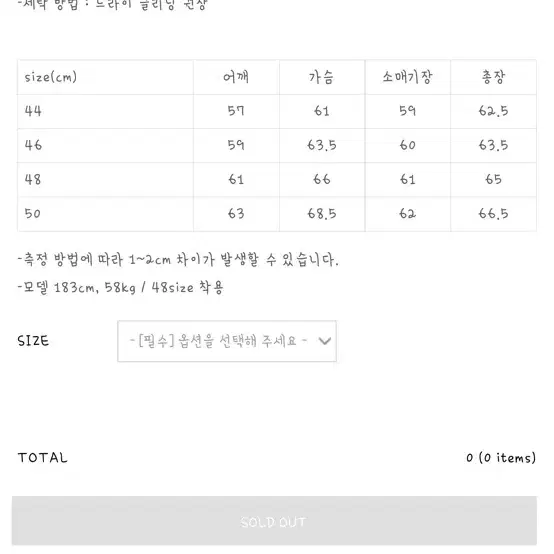Click the model 183cm, 58kg info line

point(121,288)
